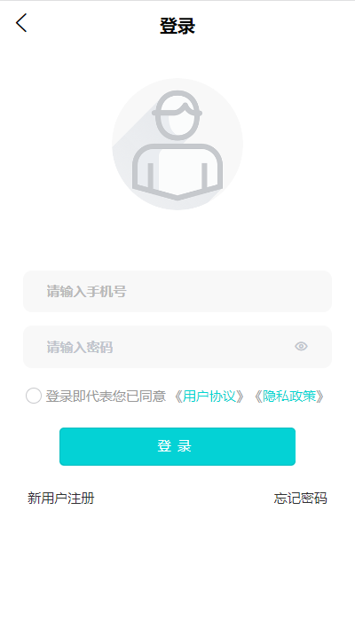Open the 《隐私政策》 link

pyautogui.click(x=289, y=397)
